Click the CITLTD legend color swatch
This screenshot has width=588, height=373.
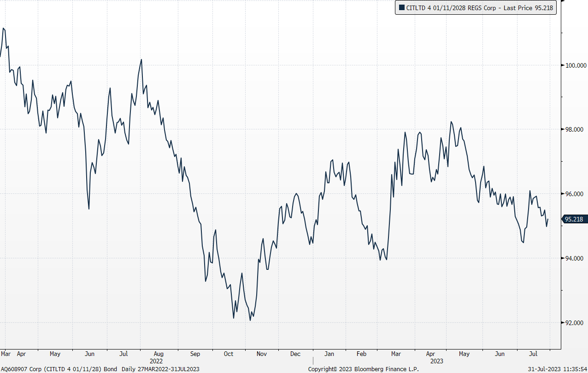coord(402,7)
